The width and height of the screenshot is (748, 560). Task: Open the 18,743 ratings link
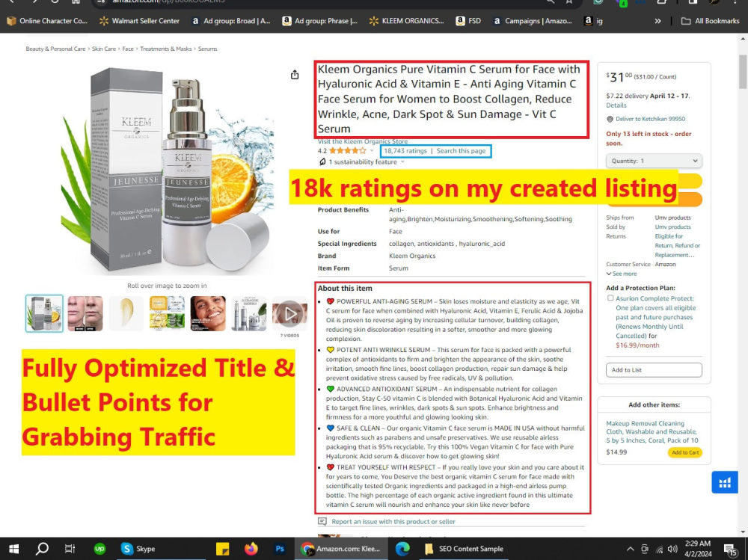pos(405,151)
